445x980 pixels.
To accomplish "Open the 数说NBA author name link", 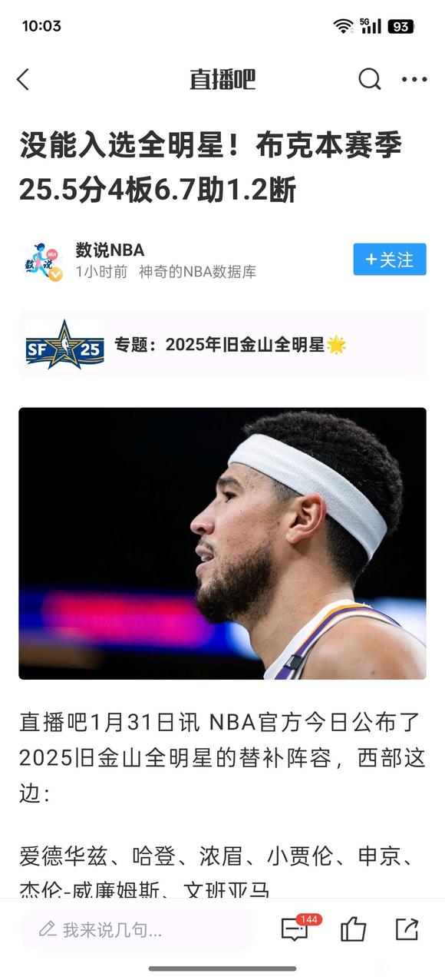I will click(110, 250).
